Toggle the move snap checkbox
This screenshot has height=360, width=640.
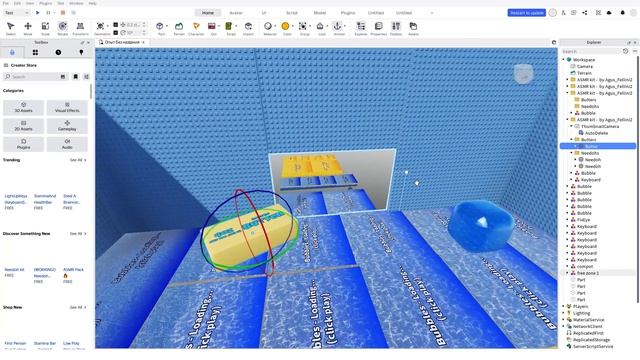click(116, 25)
